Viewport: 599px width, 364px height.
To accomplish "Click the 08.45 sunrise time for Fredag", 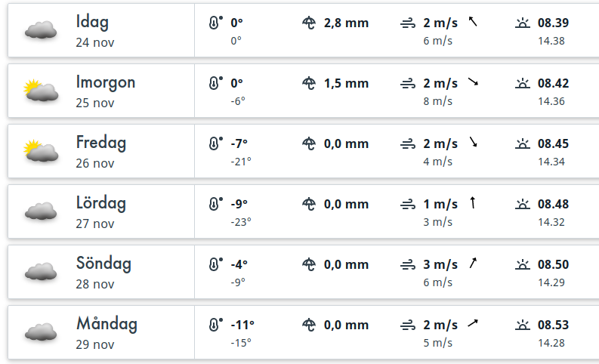I will (553, 143).
